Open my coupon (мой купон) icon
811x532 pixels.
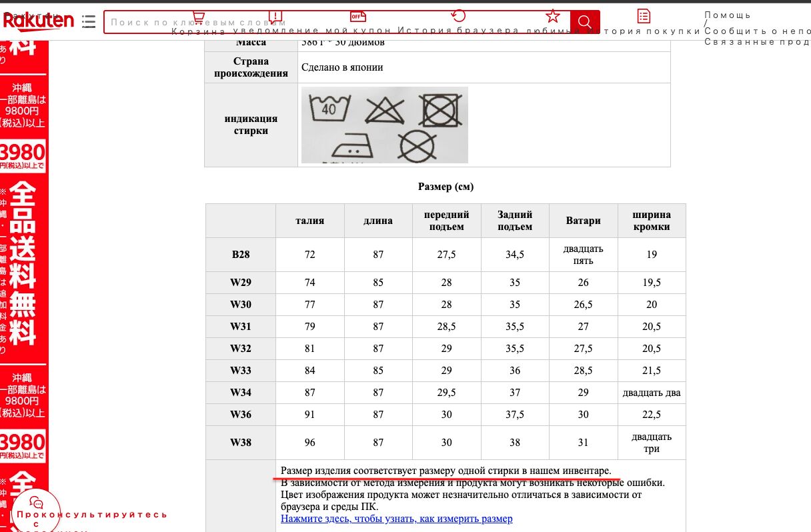point(358,16)
